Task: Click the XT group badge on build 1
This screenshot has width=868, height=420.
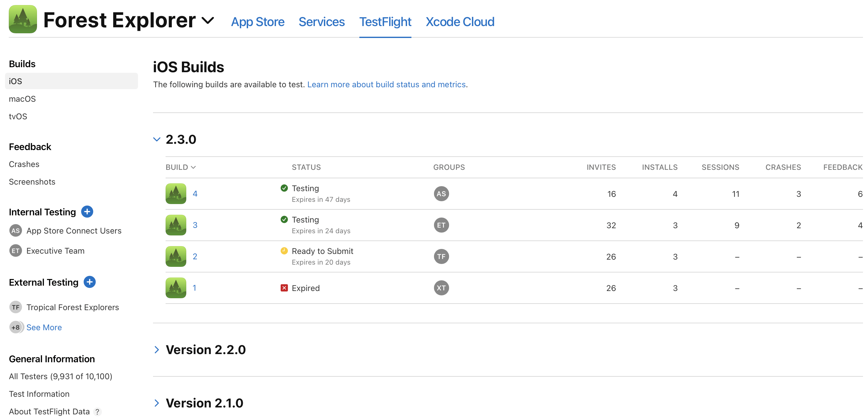Action: 441,288
